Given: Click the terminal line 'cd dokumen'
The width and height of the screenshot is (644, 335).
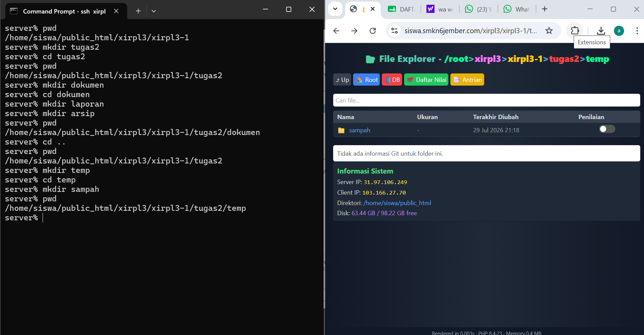Looking at the screenshot, I should (47, 95).
